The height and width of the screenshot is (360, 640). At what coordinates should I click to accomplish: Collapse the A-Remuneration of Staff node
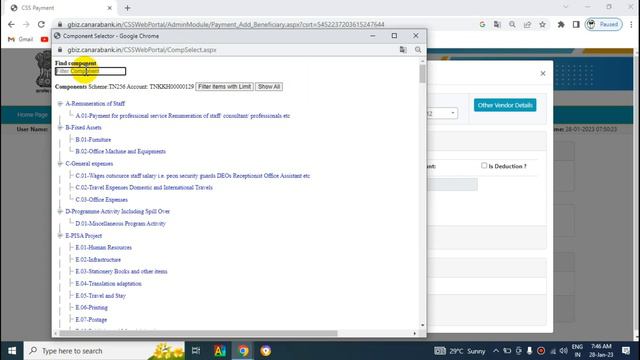click(60, 104)
